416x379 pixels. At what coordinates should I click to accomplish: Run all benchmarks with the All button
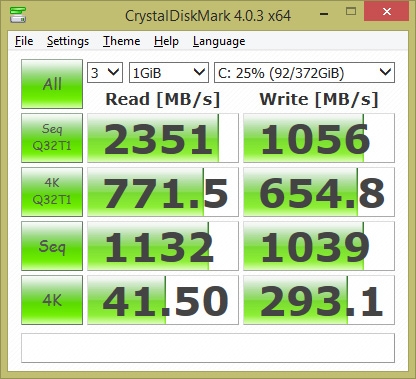pos(52,84)
